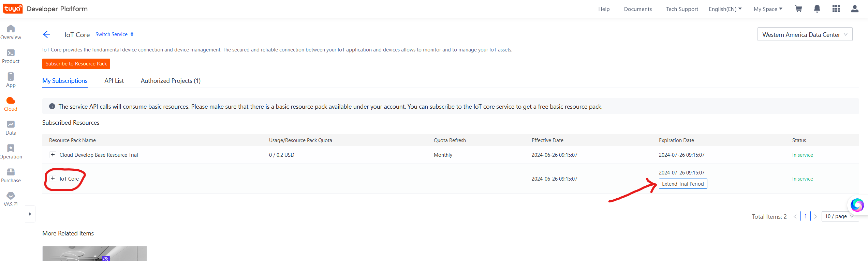
Task: Open notifications bell icon
Action: (817, 9)
